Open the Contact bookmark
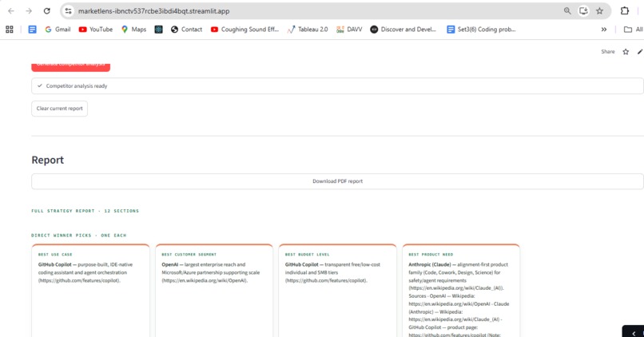Image resolution: width=644 pixels, height=337 pixels. pyautogui.click(x=186, y=29)
